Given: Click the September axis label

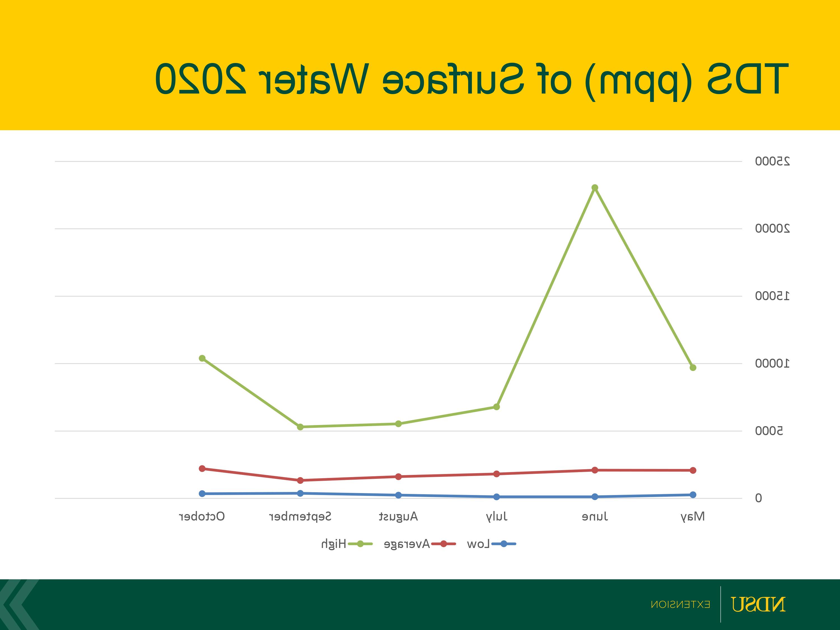Looking at the screenshot, I should click(x=300, y=517).
